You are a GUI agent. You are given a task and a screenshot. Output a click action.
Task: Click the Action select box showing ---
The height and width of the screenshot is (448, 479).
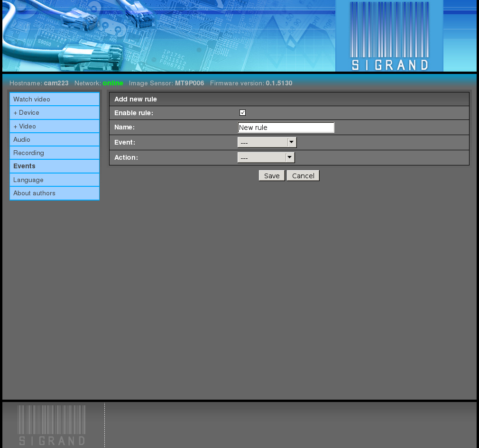tap(266, 157)
